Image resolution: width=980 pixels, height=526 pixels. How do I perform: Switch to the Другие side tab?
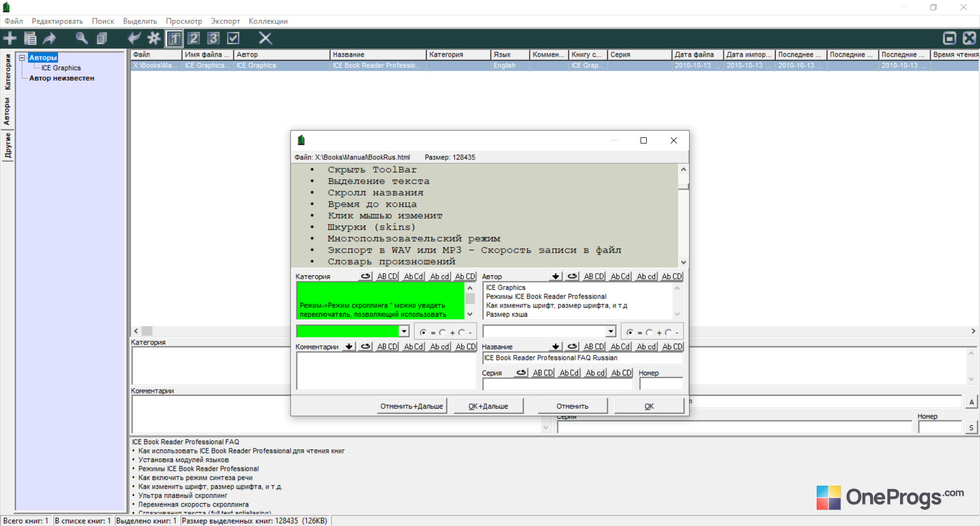coord(8,146)
